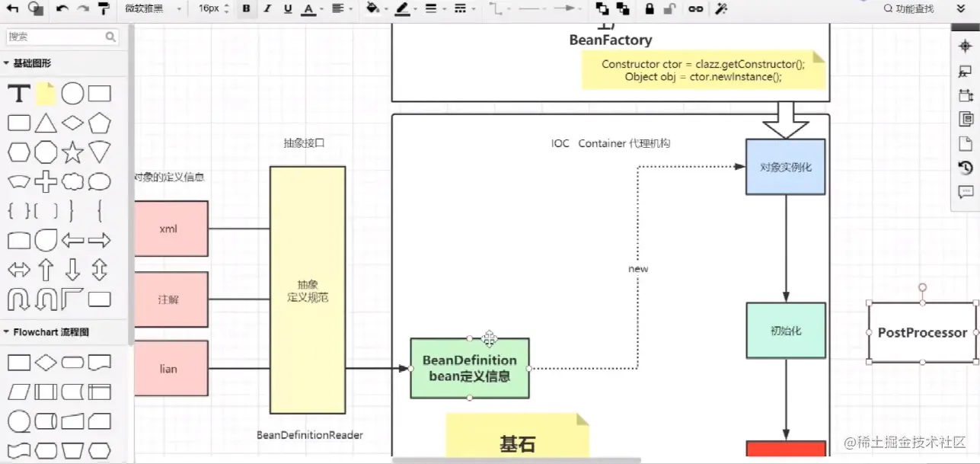The height and width of the screenshot is (464, 980).
Task: Pick the up arrow shape
Action: pos(46,269)
